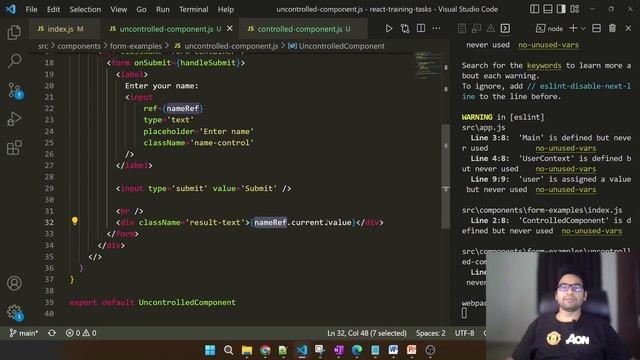This screenshot has width=640, height=360.
Task: Open no-unused-vars link on 'Main' warning
Action: [x=566, y=148]
